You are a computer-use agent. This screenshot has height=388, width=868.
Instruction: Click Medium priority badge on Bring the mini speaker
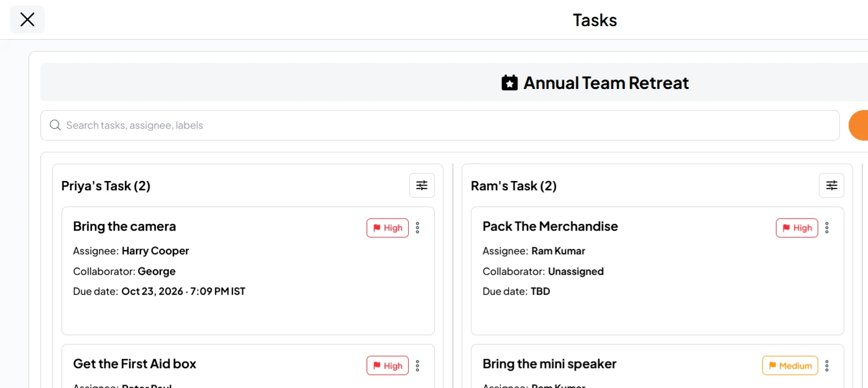[x=790, y=366]
